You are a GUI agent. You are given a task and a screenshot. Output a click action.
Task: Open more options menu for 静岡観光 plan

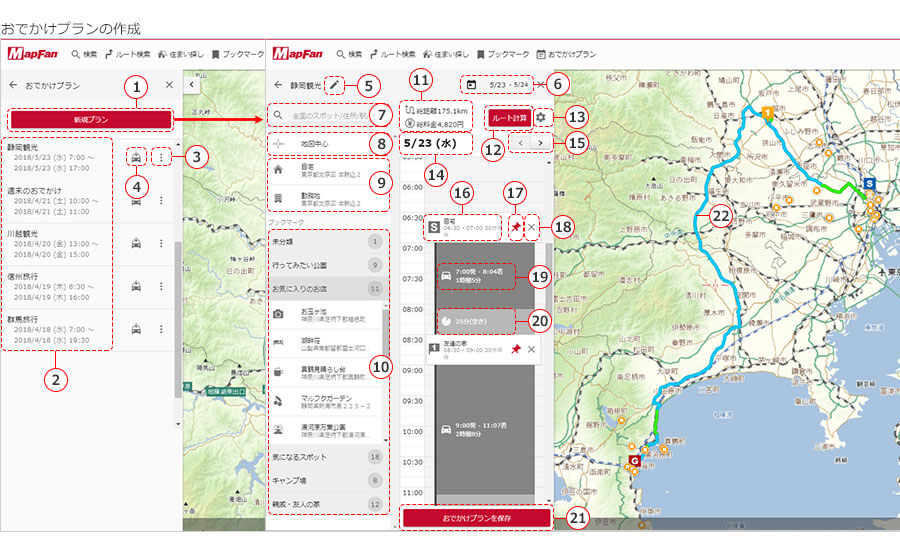(x=161, y=157)
